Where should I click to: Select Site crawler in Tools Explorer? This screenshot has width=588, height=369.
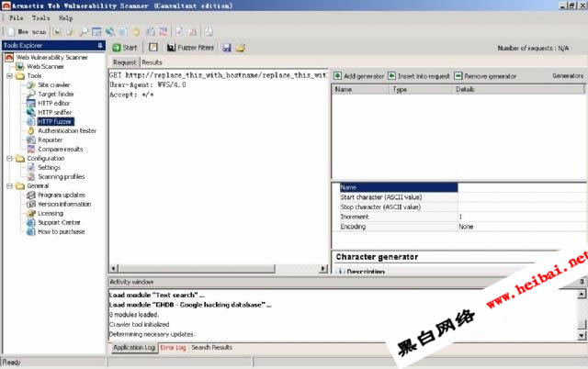point(55,84)
